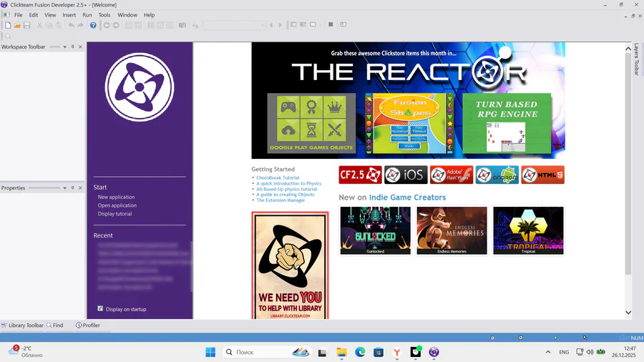The image size is (644, 362).
Task: Open the Layers Toolbar side tab
Action: [x=637, y=59]
